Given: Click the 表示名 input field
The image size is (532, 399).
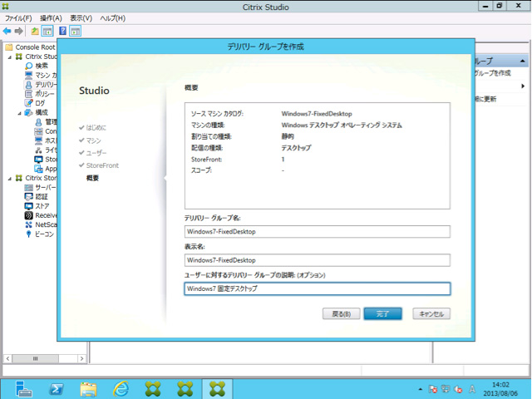Looking at the screenshot, I should [318, 260].
